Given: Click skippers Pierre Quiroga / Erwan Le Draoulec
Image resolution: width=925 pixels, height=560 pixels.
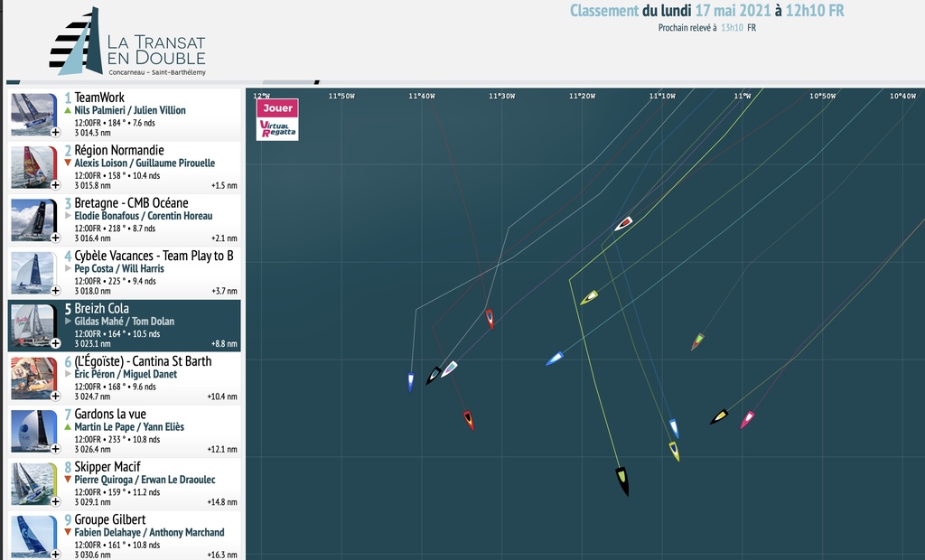Looking at the screenshot, I should (145, 480).
